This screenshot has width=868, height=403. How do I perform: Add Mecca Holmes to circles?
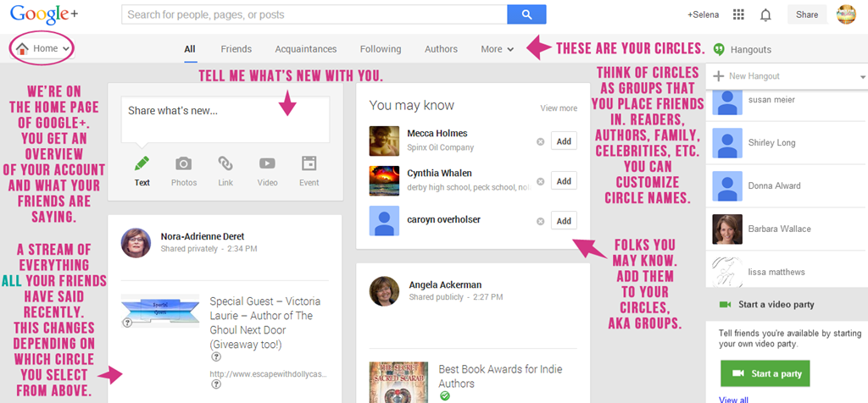(x=564, y=141)
